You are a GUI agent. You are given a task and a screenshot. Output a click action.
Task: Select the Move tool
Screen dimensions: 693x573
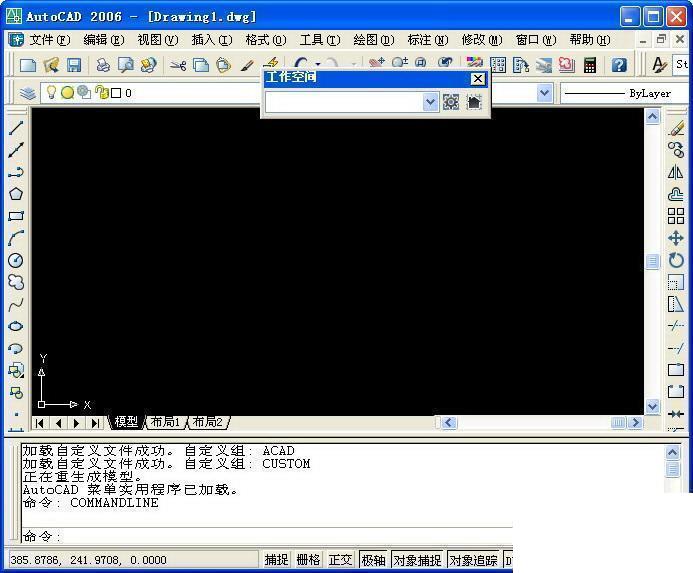click(676, 238)
